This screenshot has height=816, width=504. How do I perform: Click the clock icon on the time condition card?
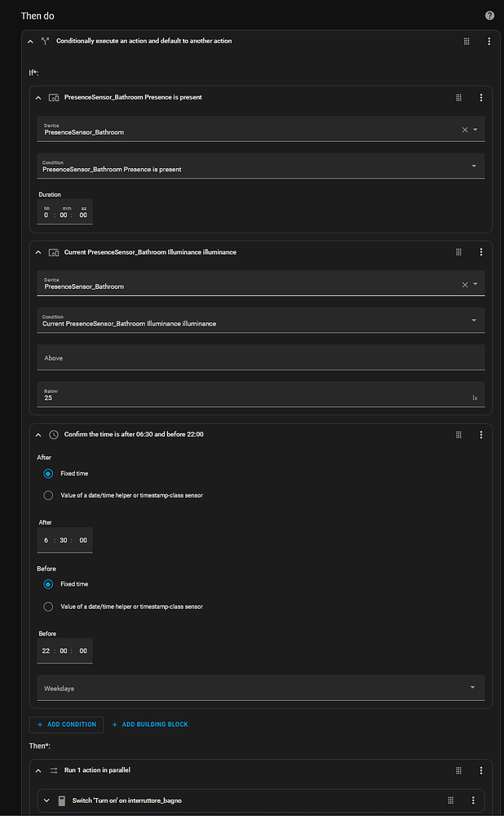[52, 434]
